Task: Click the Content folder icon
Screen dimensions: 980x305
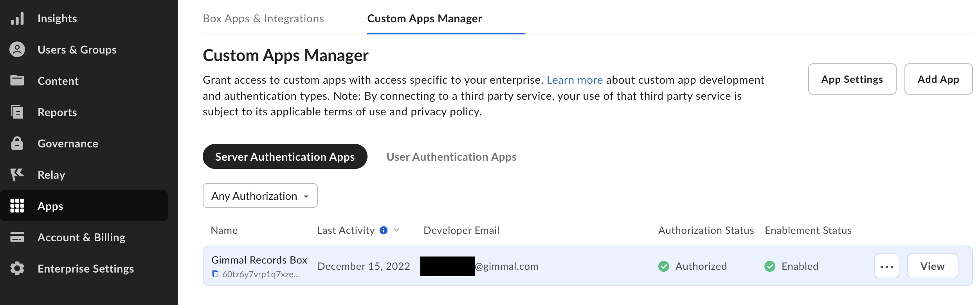Action: click(17, 81)
